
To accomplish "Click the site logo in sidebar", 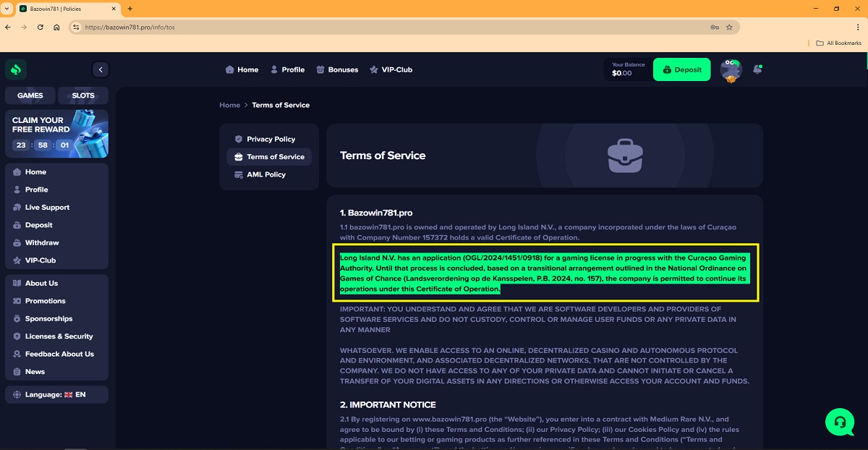I will (16, 69).
